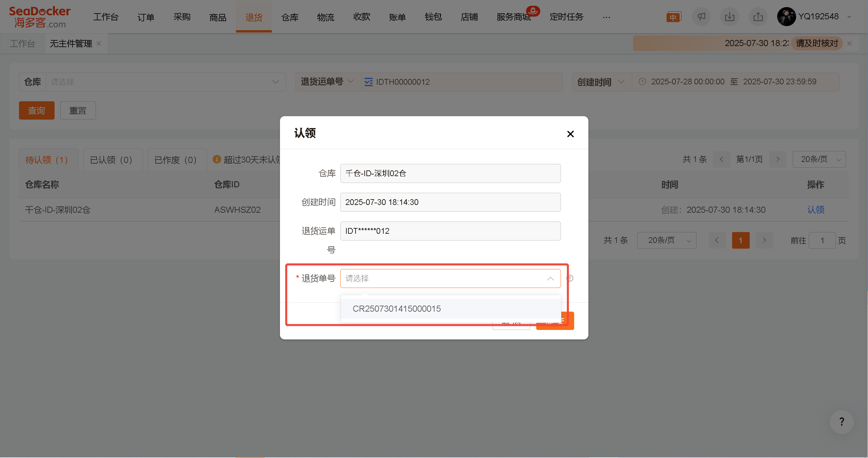Click the dialog 退货运单号 field IDT******012
Image resolution: width=868 pixels, height=458 pixels.
click(x=450, y=231)
